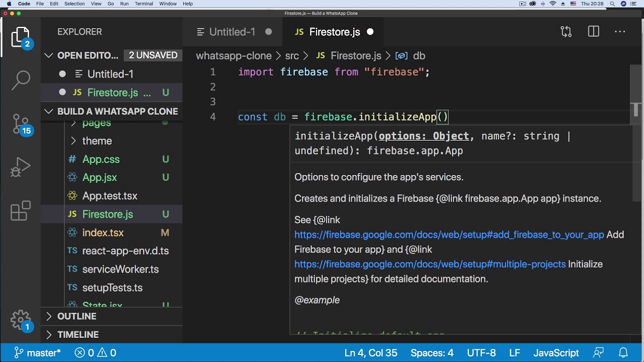
Task: Change line endings via LF status item
Action: tap(515, 353)
